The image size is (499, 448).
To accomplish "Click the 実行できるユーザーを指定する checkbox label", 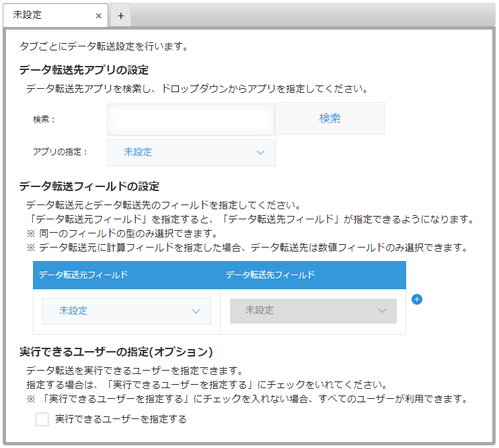I will (120, 419).
